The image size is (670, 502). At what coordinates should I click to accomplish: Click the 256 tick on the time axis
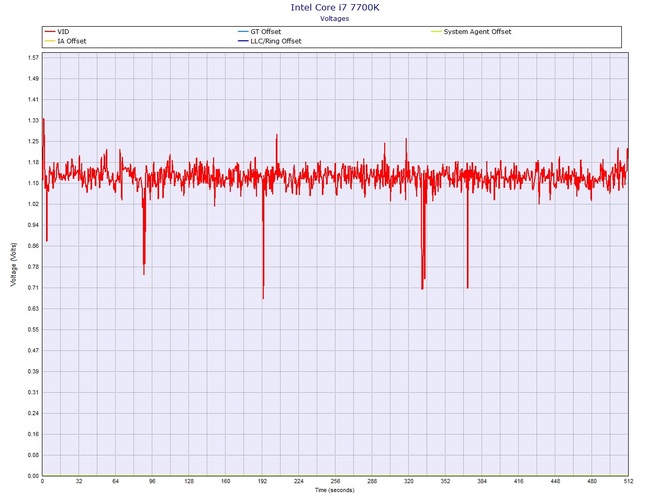pos(335,481)
